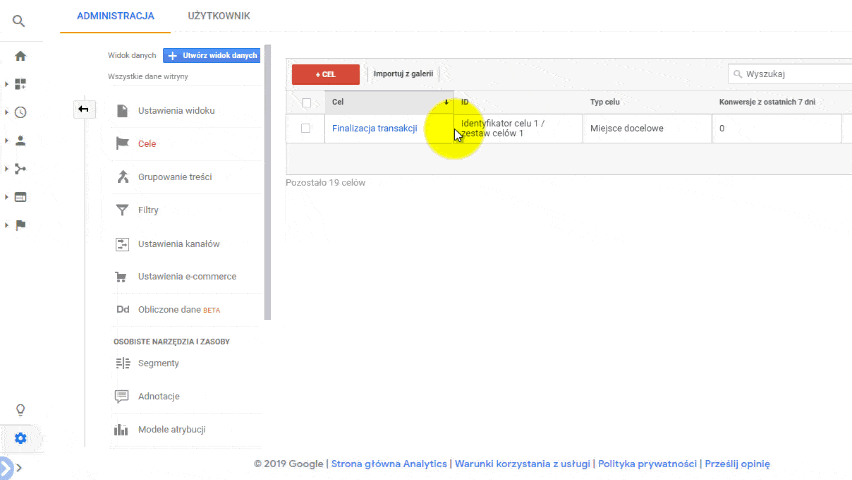Open Behavior window icon reports
Screen dimensions: 852x480
(20, 197)
